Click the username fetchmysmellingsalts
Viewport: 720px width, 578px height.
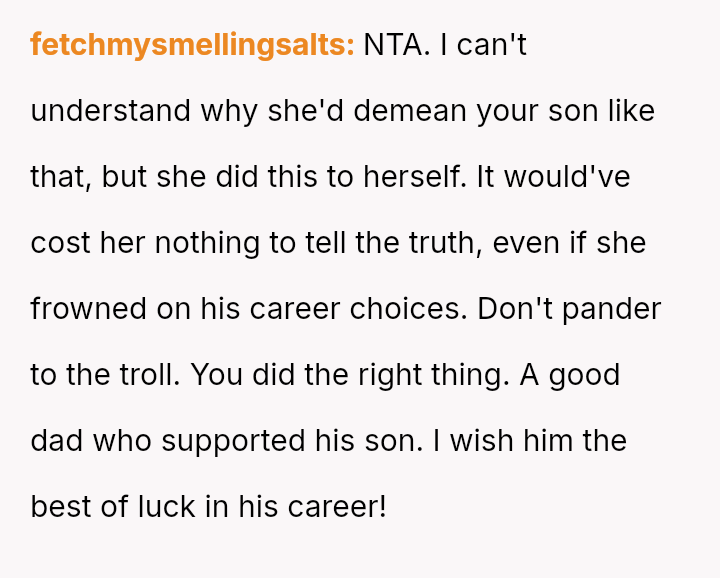pos(192,45)
